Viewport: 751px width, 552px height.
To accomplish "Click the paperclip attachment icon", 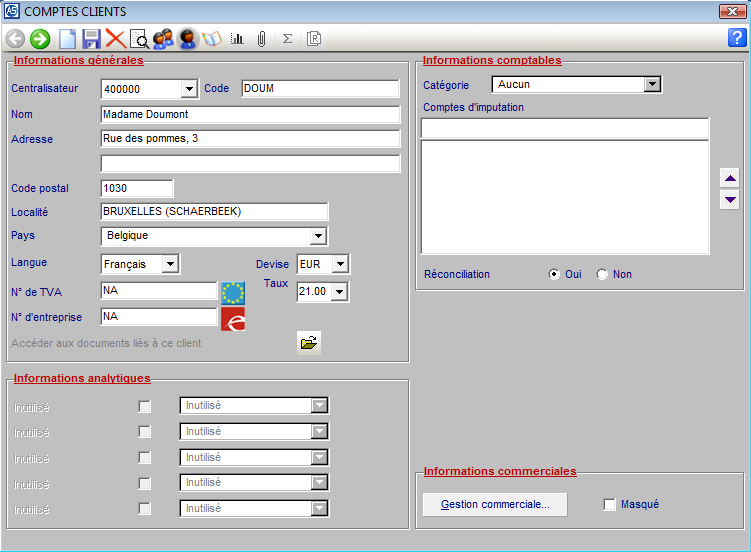I will [261, 39].
